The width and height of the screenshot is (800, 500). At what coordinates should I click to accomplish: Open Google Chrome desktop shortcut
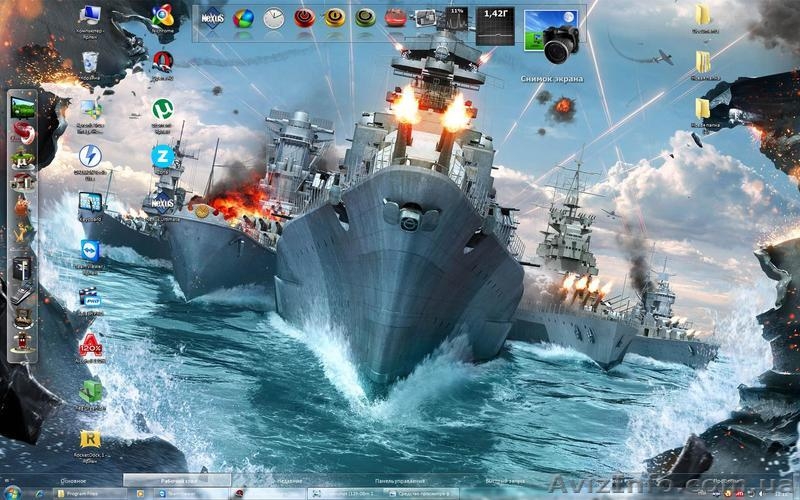(162, 14)
